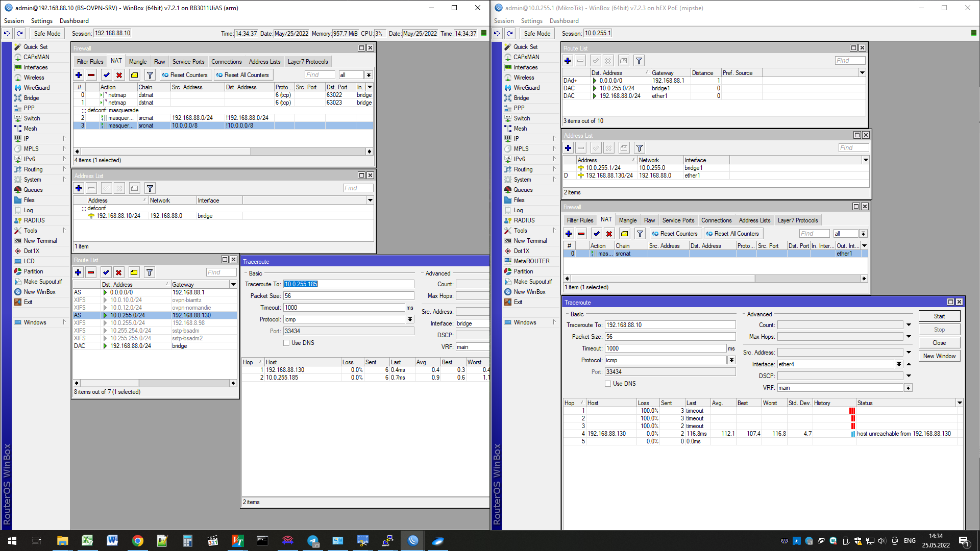Screen dimensions: 980x551
Task: Open the IP submenu in the hEX PoE sidebar
Action: point(531,139)
